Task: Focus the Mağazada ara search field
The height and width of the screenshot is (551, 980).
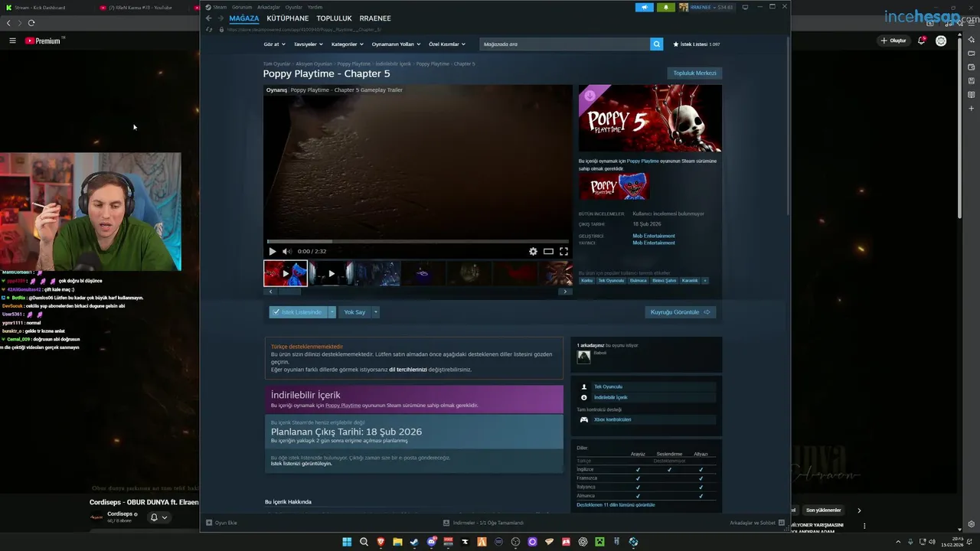Action: (565, 44)
